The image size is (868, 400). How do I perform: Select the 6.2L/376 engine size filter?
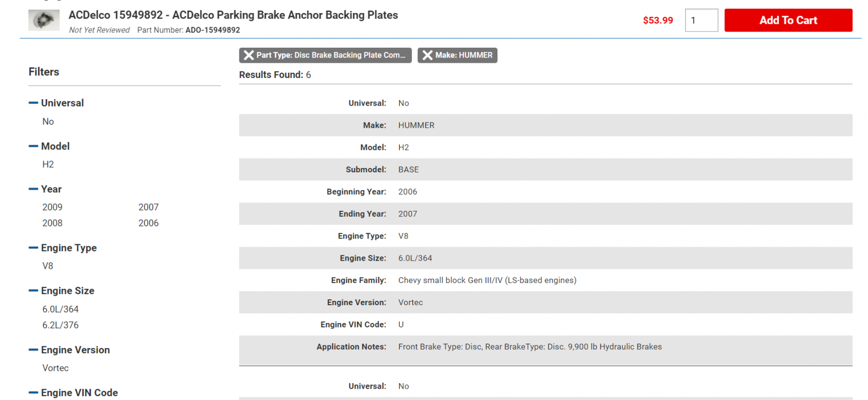(x=61, y=325)
